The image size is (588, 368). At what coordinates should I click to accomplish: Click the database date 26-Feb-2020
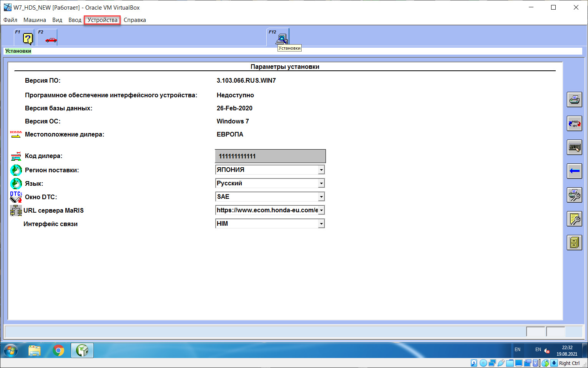coord(234,108)
